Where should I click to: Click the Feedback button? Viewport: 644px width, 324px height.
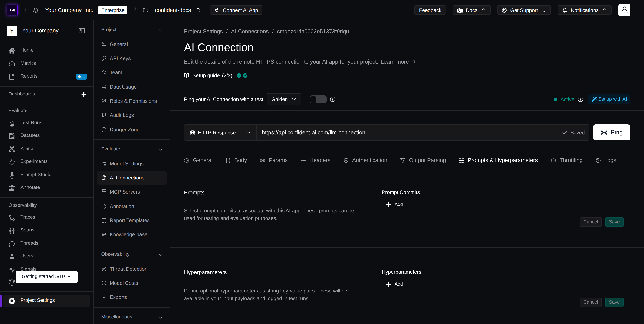[430, 10]
